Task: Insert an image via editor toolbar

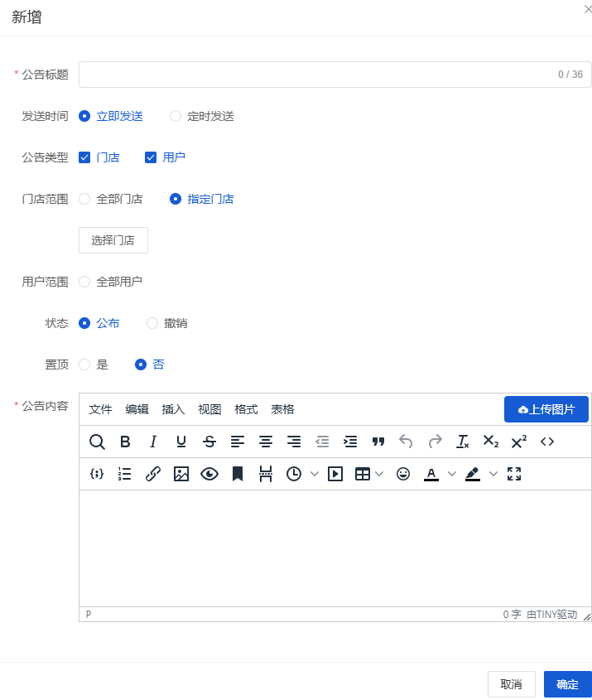Action: tap(181, 474)
